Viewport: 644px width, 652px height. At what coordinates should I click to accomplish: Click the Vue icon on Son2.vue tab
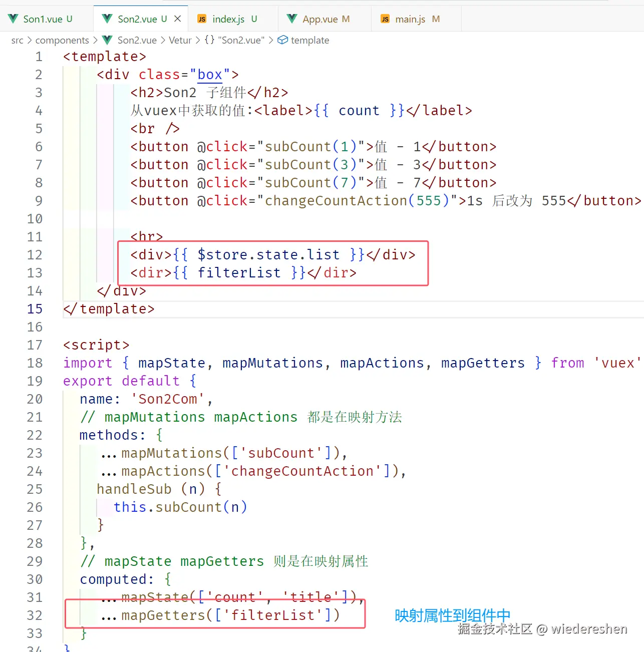[x=107, y=19]
